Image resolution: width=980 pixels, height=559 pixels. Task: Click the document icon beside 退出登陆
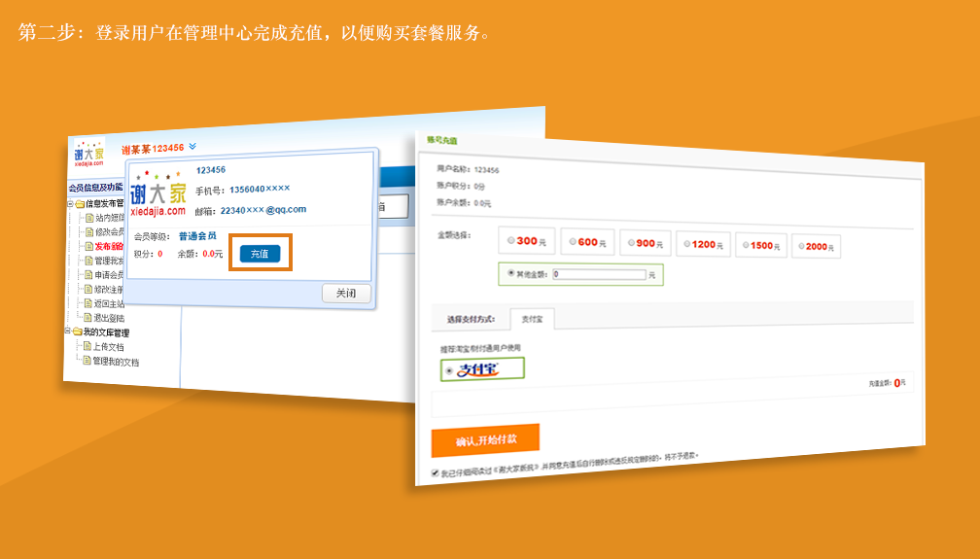click(88, 317)
